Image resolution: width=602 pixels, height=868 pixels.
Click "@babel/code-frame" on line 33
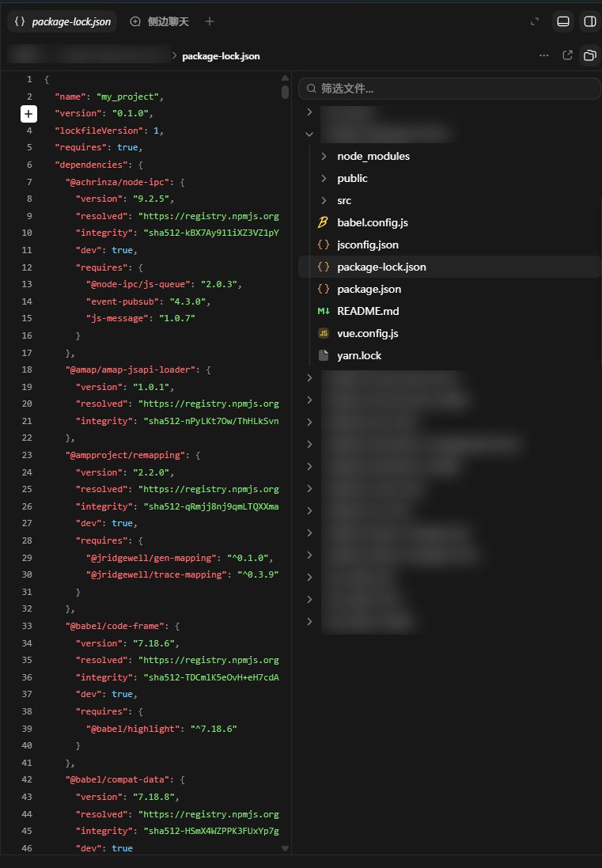(x=115, y=626)
